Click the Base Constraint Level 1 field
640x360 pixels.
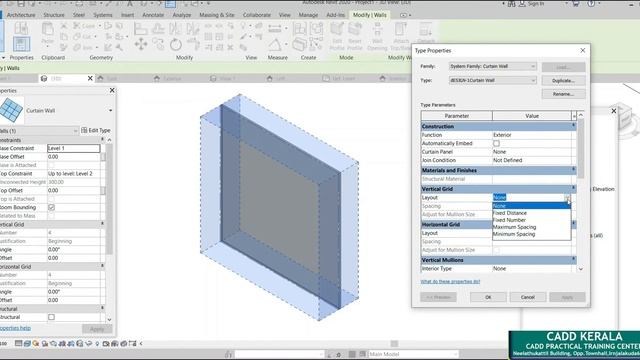tap(73, 148)
